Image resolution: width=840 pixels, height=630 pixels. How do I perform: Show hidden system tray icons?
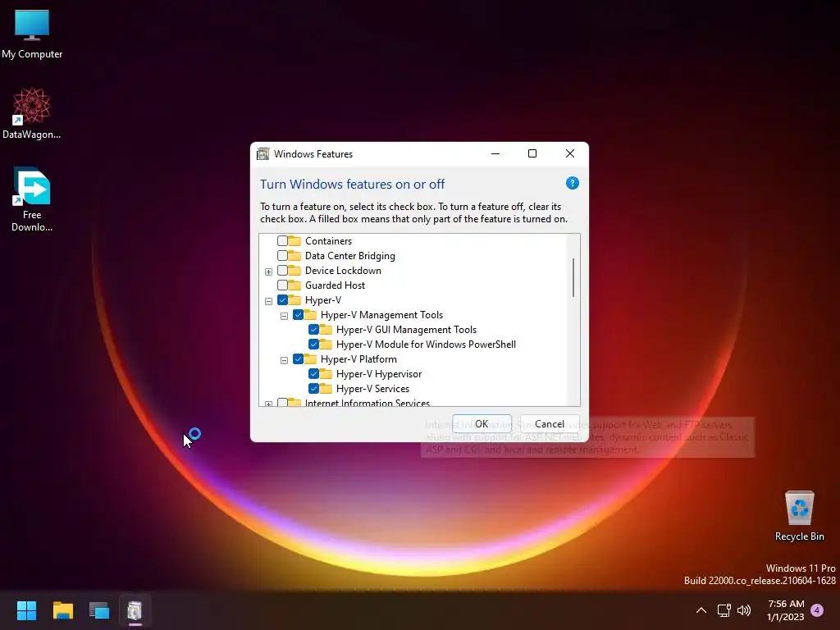(701, 610)
